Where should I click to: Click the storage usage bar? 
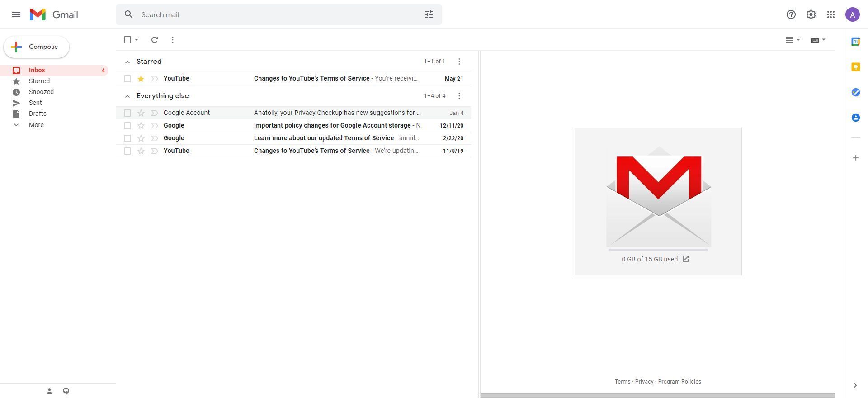click(658, 250)
